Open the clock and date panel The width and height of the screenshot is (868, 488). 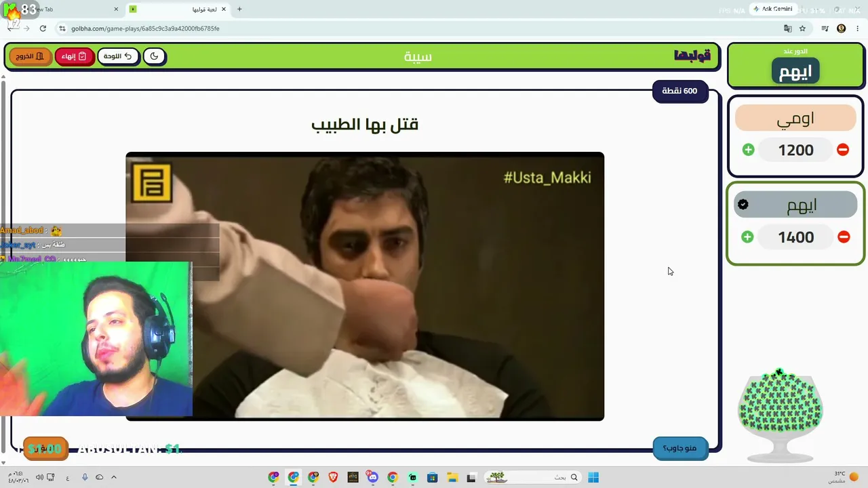[x=18, y=477]
